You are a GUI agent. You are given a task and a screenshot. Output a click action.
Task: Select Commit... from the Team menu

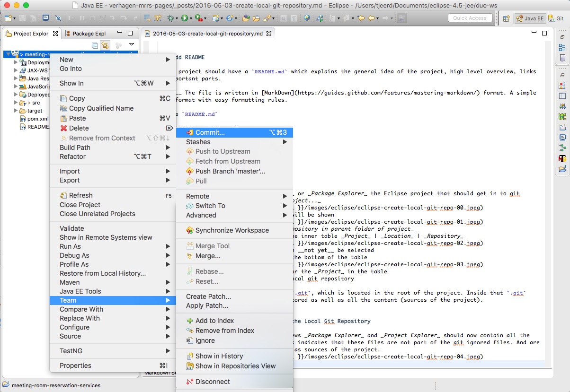pos(212,132)
